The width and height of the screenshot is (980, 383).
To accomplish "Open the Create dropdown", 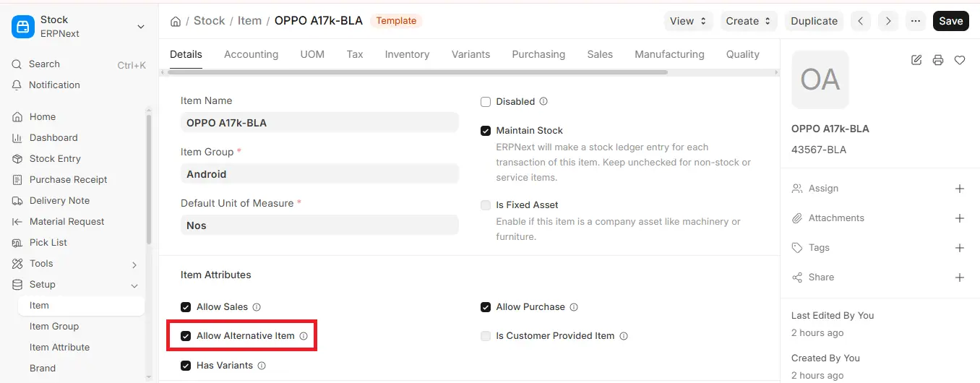I will 749,21.
